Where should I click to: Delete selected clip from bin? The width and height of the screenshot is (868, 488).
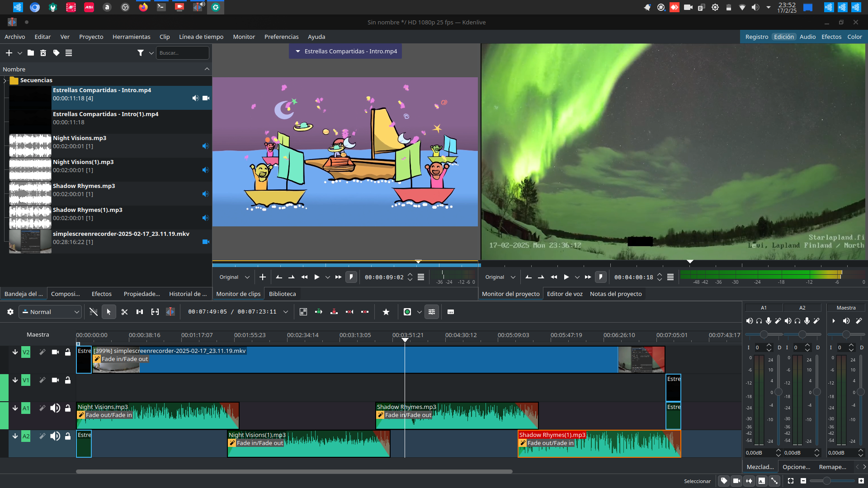[x=43, y=53]
